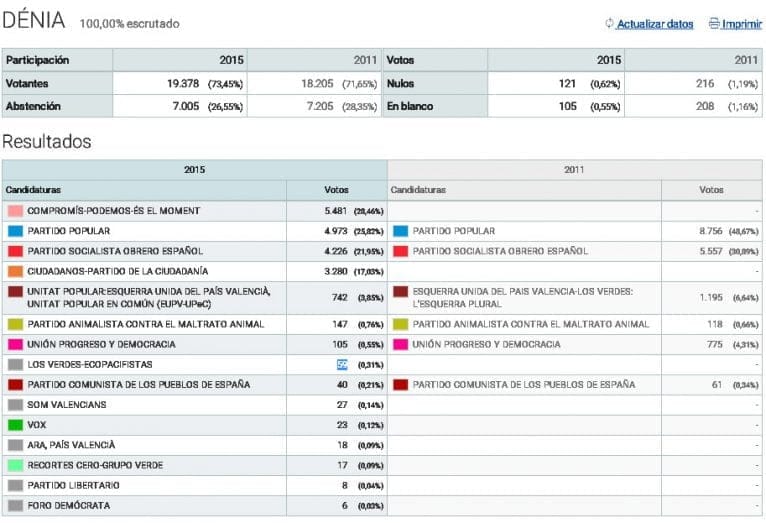This screenshot has height=523, width=766.
Task: Click the 2011 Unión Progreso y Democracia swatch
Action: [401, 344]
